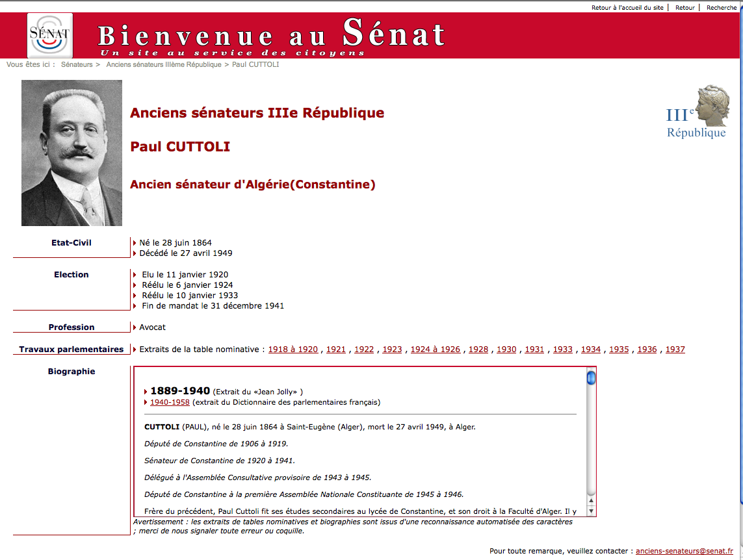Go to Retour à l'accueil du site

[x=627, y=8]
